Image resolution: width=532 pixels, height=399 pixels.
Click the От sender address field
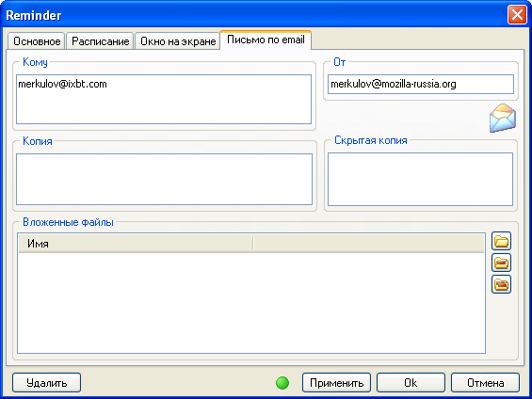[421, 84]
